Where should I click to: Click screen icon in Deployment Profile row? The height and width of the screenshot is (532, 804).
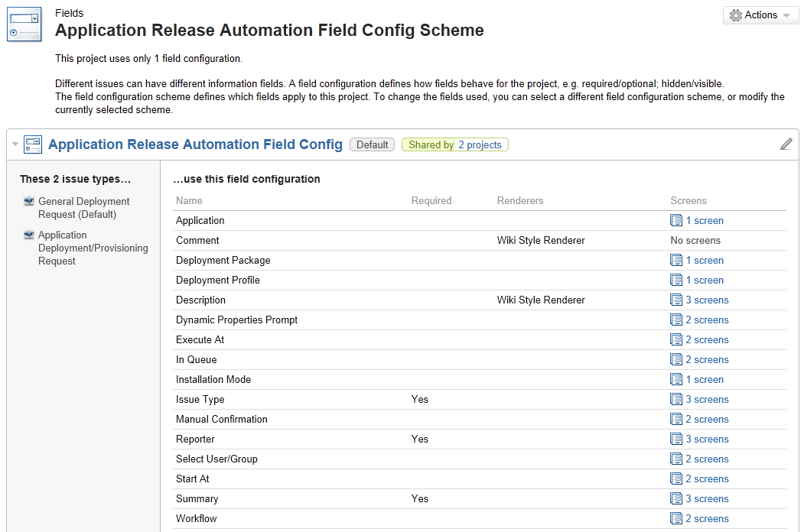(675, 281)
